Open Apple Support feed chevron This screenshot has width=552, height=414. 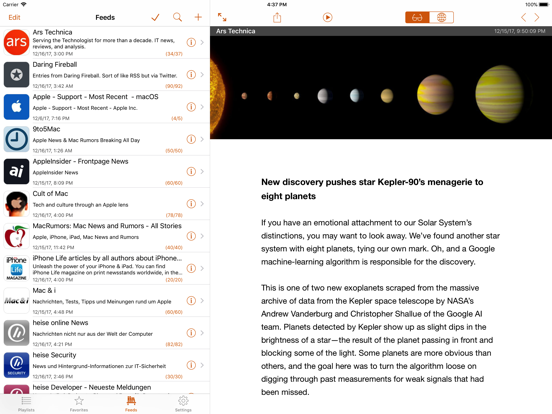202,107
